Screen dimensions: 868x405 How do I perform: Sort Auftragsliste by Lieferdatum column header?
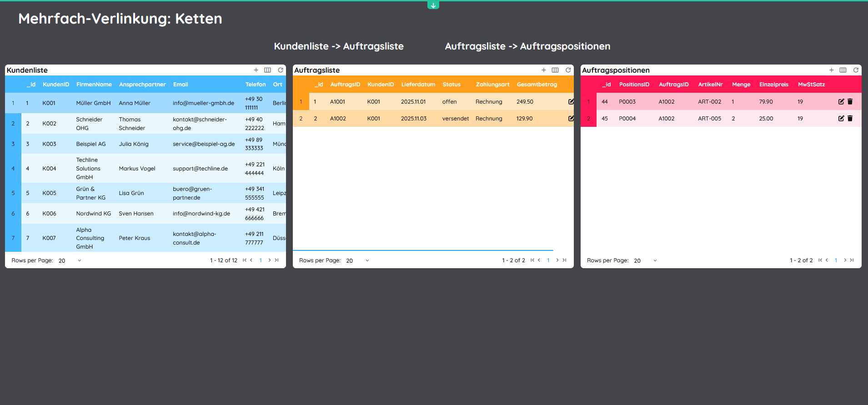point(418,85)
